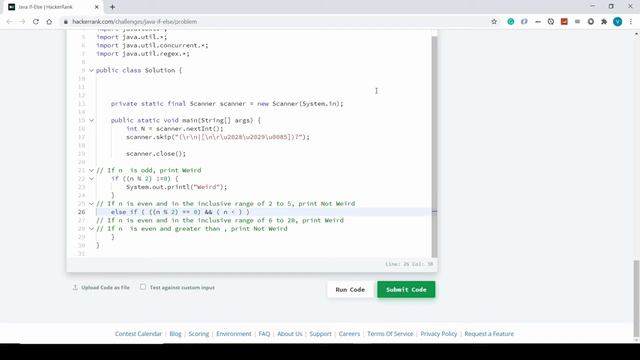
Task: Open the Extensions puzzle piece menu
Action: [x=604, y=22]
